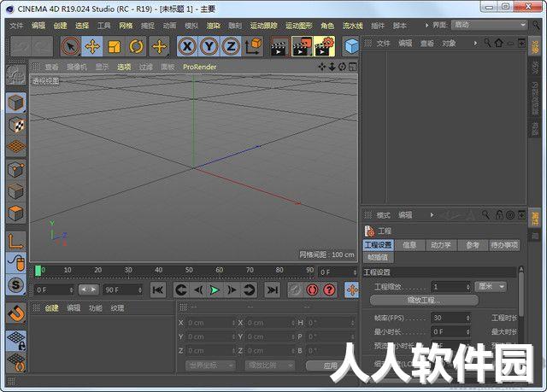
Task: Click the 应用 apply button
Action: coord(330,366)
